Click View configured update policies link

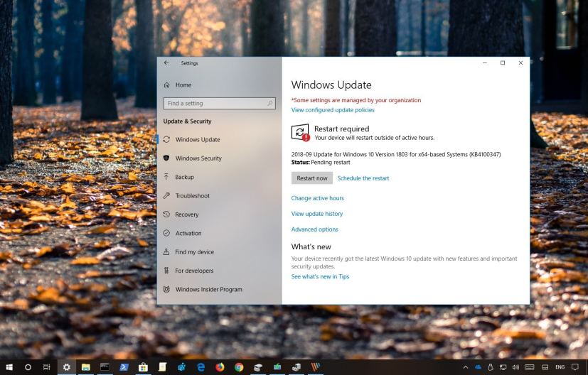click(x=333, y=110)
